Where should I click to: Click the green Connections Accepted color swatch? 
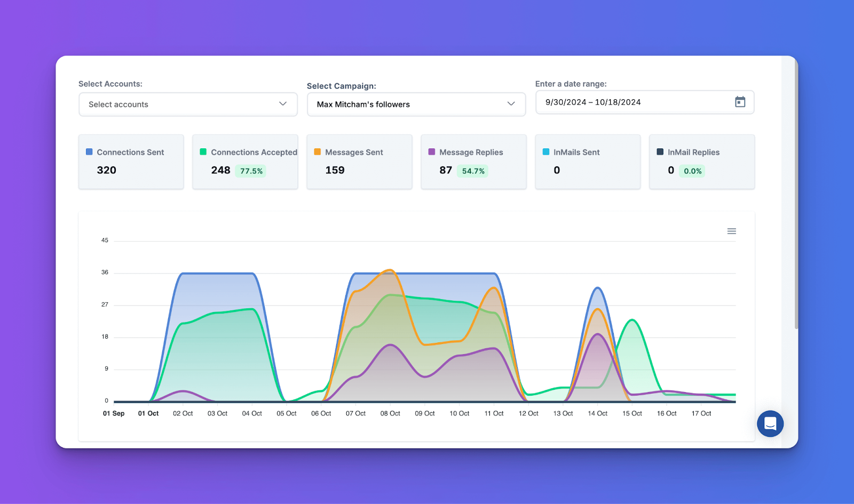pyautogui.click(x=203, y=152)
